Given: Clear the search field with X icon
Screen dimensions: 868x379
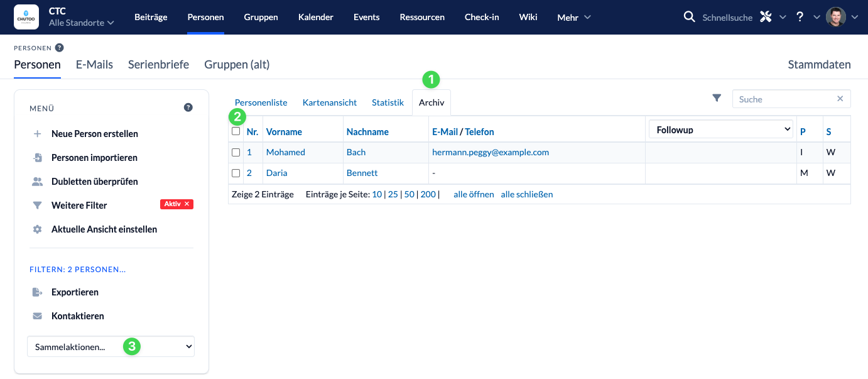Looking at the screenshot, I should click(x=840, y=99).
